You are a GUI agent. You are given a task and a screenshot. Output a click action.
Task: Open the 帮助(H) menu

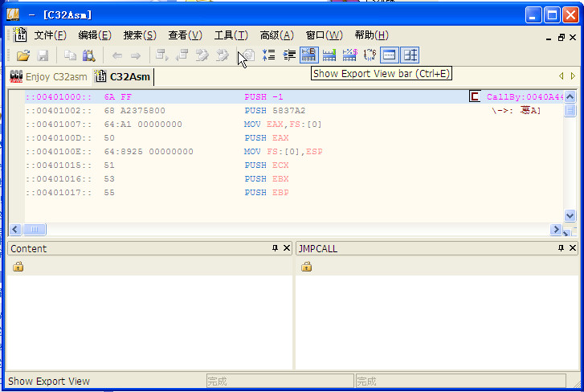371,35
